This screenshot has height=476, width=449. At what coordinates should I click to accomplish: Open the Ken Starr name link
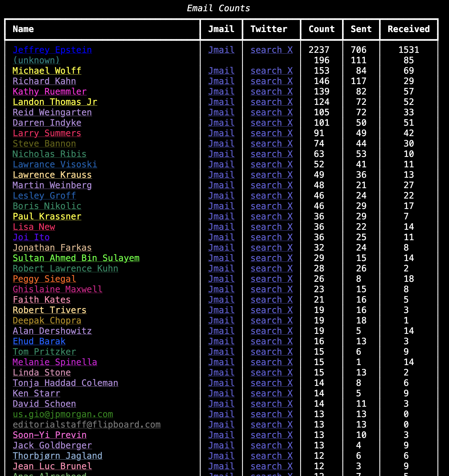[36, 393]
